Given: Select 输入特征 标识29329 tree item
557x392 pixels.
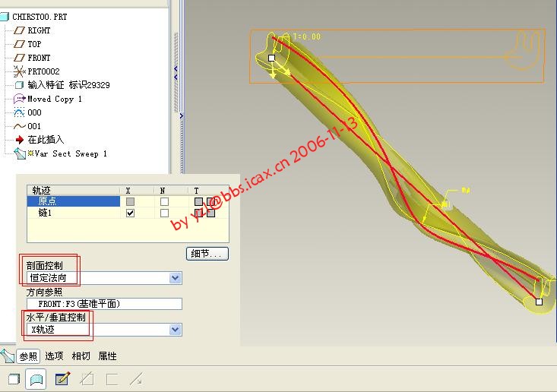Looking at the screenshot, I should [68, 85].
